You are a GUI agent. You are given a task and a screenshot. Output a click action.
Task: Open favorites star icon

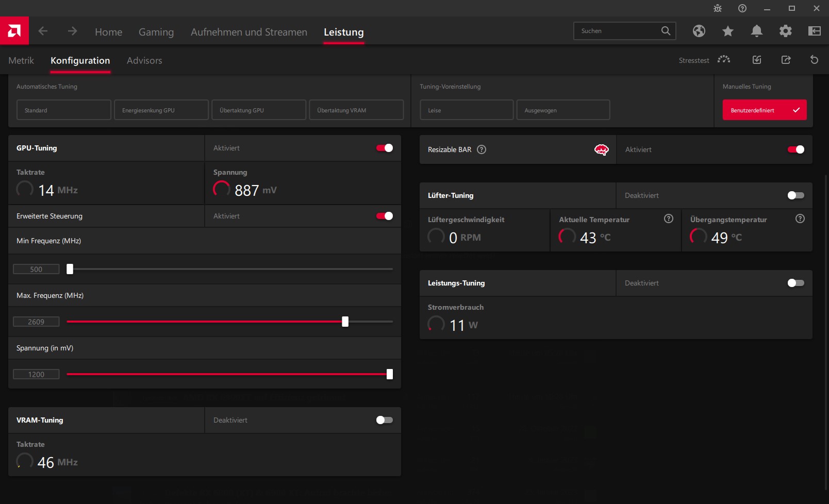point(728,31)
